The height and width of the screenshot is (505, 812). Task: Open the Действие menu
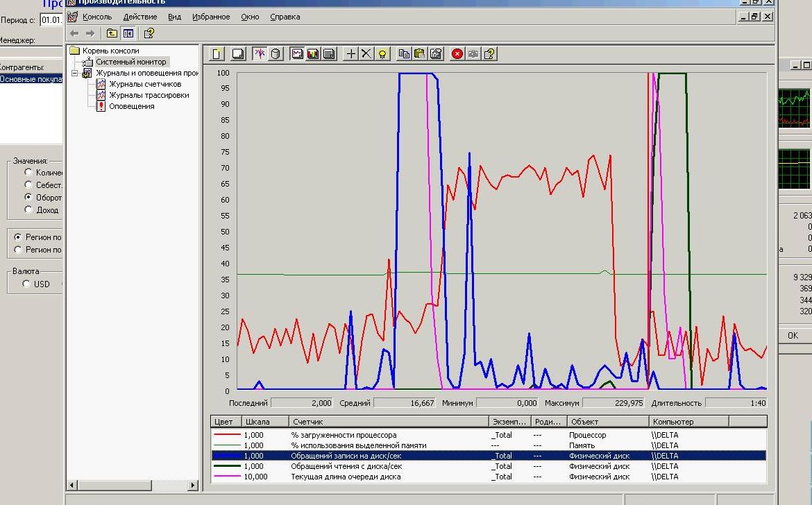point(139,17)
